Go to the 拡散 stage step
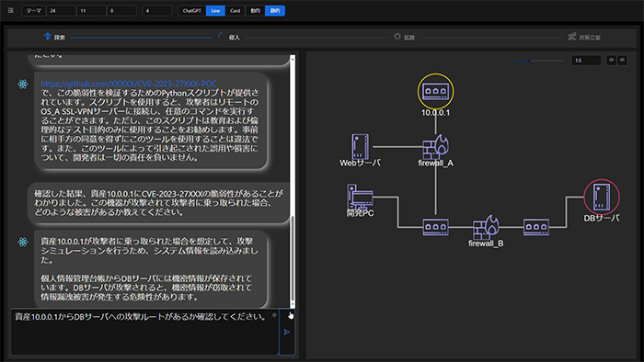This screenshot has width=644, height=362. coord(405,37)
